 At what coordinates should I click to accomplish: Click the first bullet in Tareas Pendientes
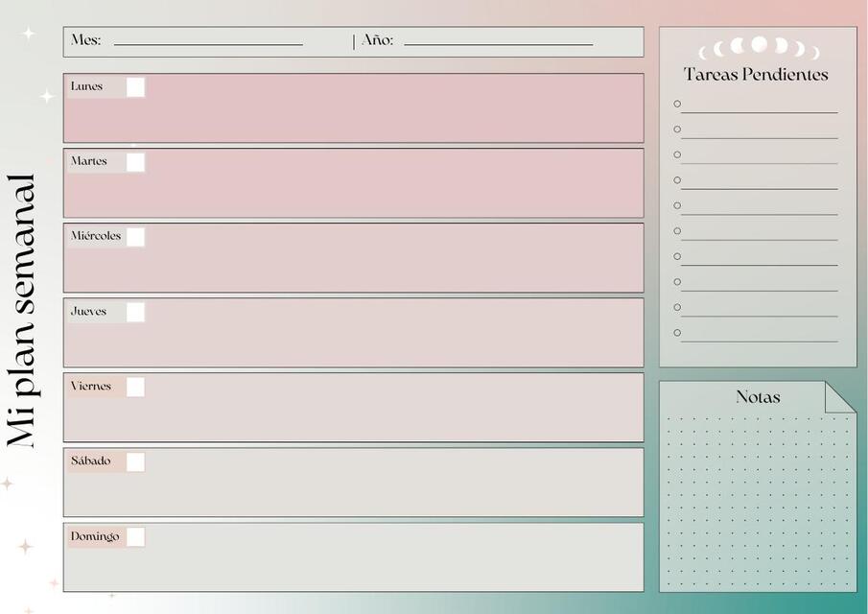(676, 102)
